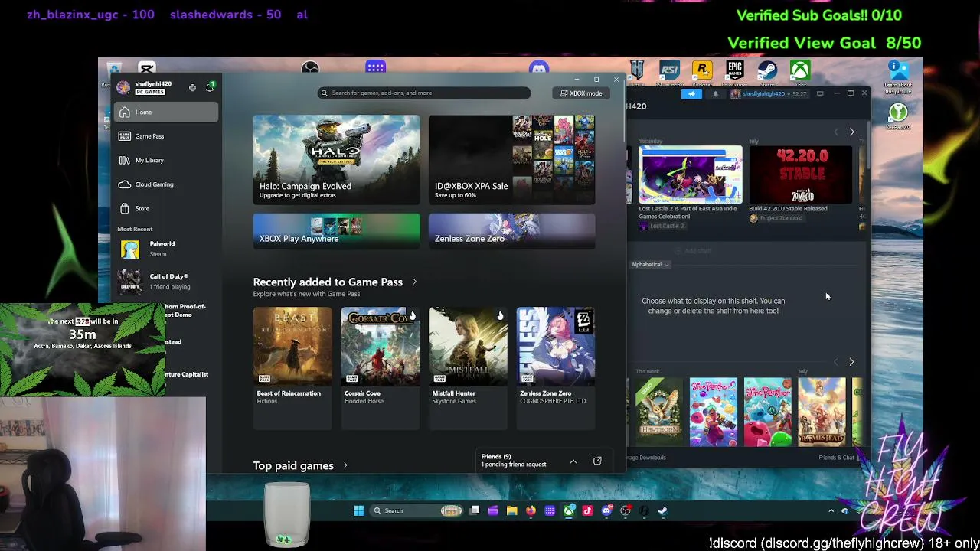
Task: Open RSI Launcher desktop shortcut
Action: point(670,71)
